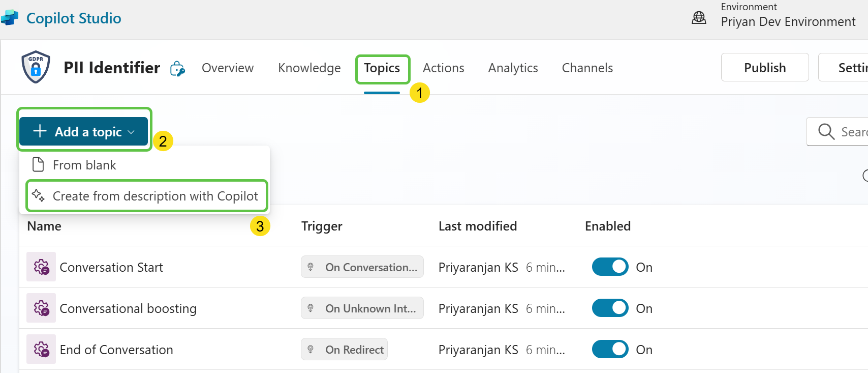The width and height of the screenshot is (868, 373).
Task: Turn off the Conversational boosting toggle
Action: [x=610, y=308]
